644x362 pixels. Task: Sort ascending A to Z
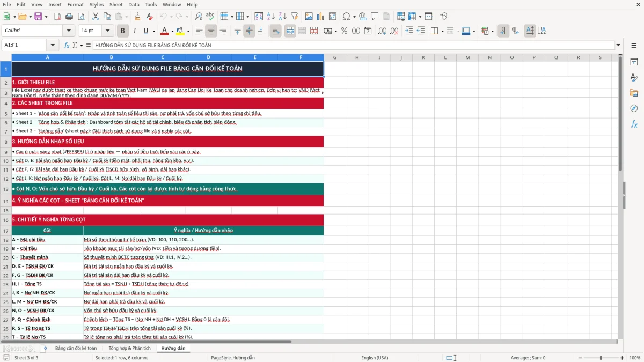point(270,17)
